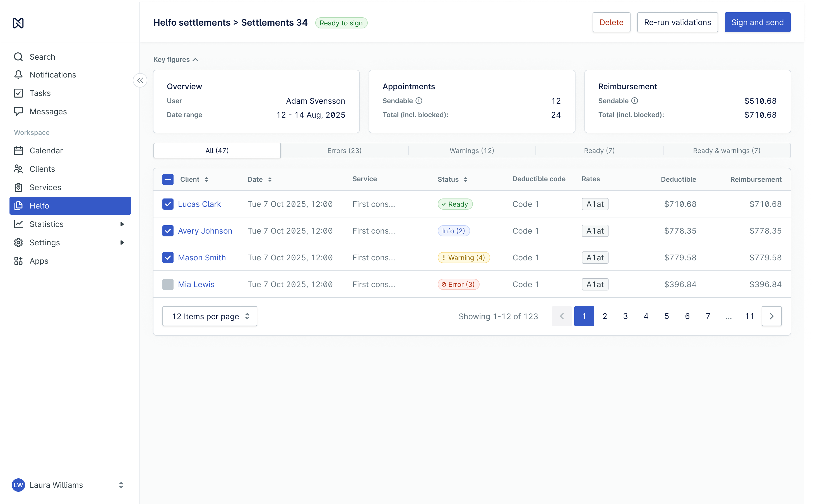813x504 pixels.
Task: Expand the Settings submenu arrow
Action: [x=122, y=242]
